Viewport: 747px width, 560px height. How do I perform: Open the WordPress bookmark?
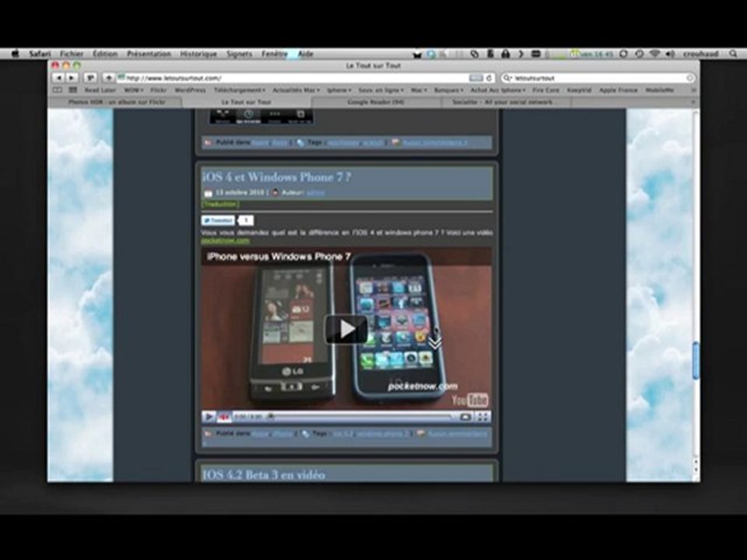tap(190, 89)
